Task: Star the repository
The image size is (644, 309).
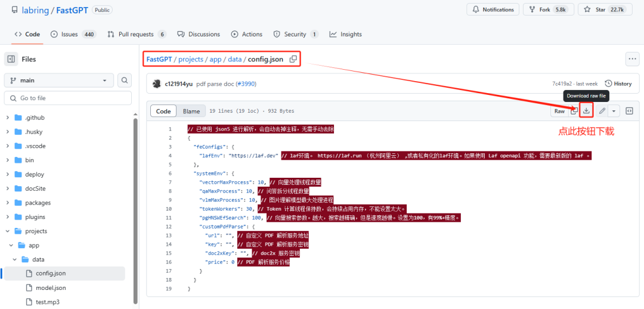Action: pyautogui.click(x=605, y=10)
